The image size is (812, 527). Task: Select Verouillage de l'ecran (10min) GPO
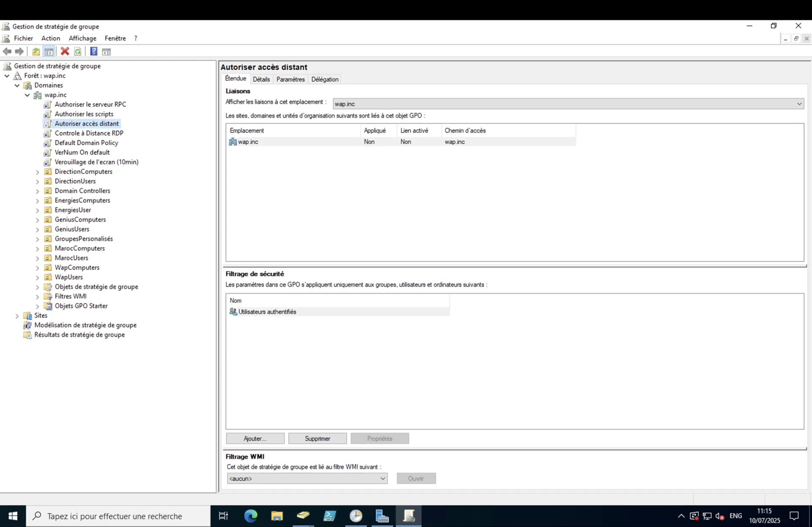pyautogui.click(x=96, y=162)
